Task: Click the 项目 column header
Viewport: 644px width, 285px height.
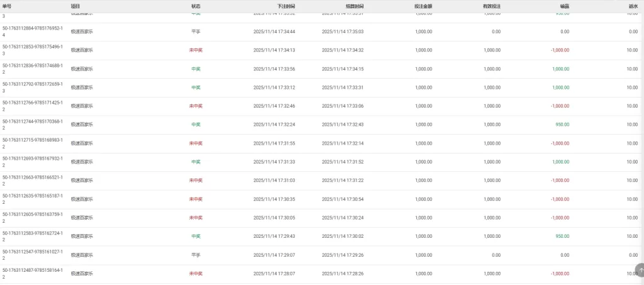Action: tap(75, 6)
